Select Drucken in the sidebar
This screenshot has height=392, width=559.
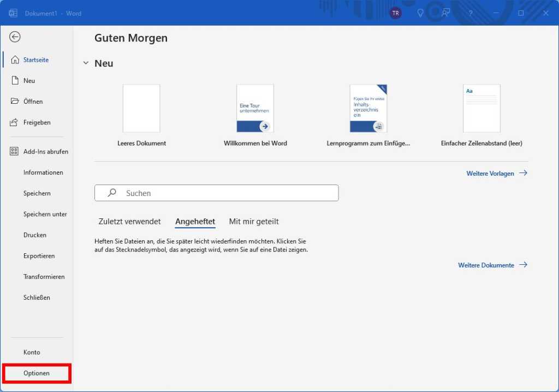click(34, 235)
